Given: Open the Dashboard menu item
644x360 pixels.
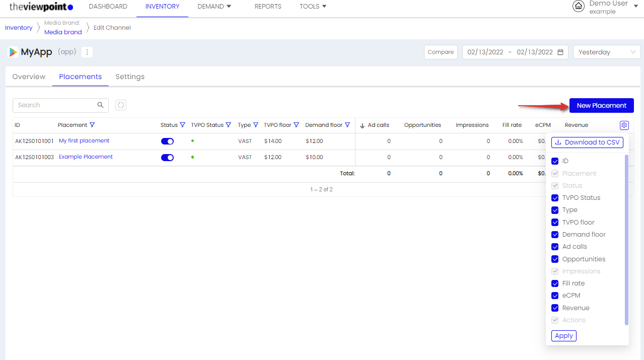Looking at the screenshot, I should point(108,7).
